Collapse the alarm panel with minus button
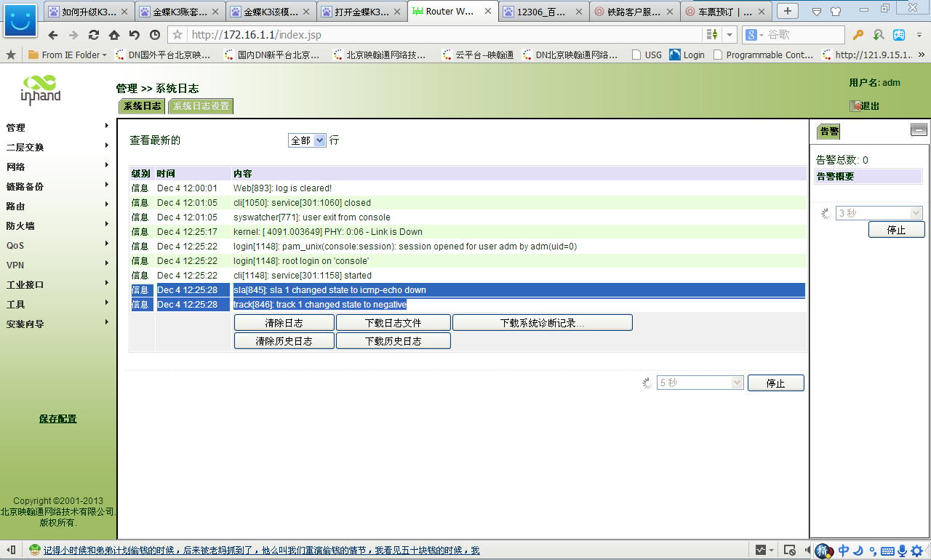This screenshot has width=931, height=560. (919, 130)
